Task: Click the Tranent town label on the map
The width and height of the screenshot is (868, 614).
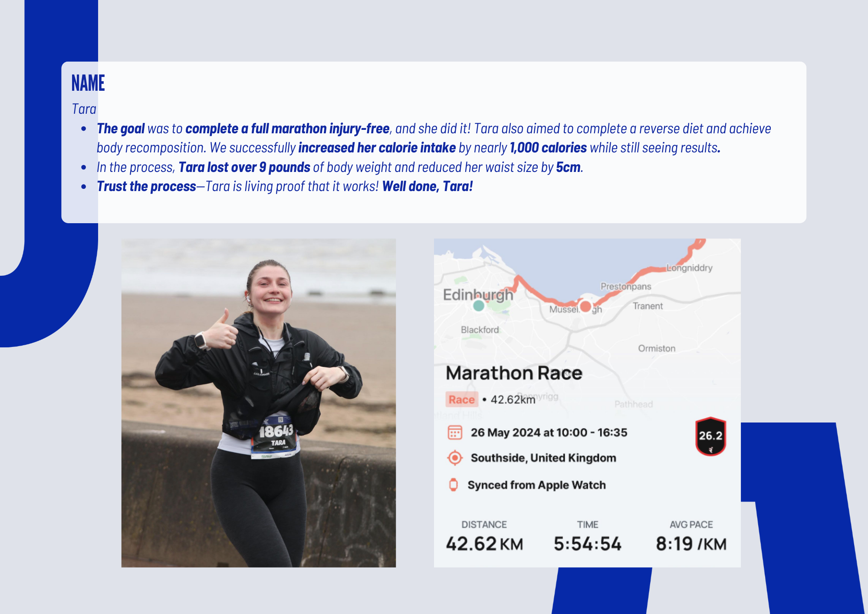Action: coord(648,306)
